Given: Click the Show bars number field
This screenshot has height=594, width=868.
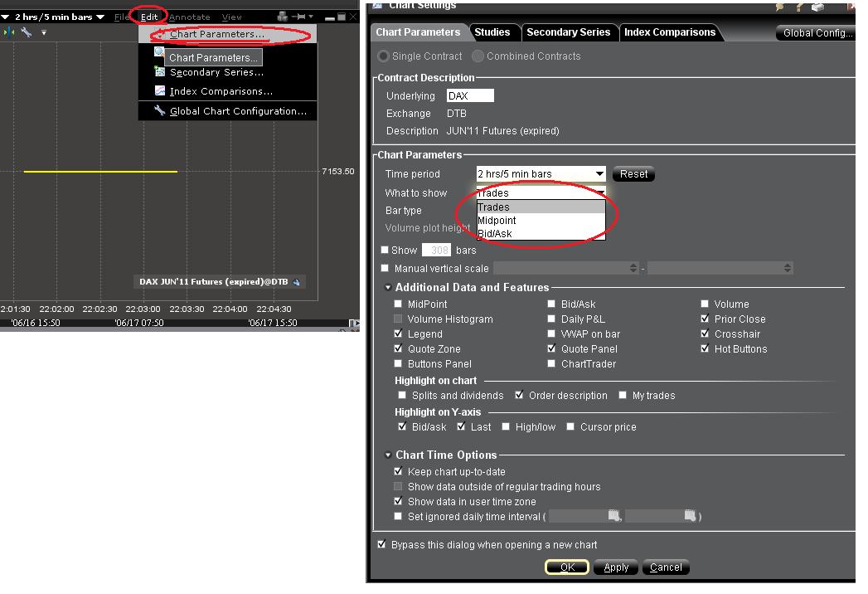Looking at the screenshot, I should tap(436, 250).
